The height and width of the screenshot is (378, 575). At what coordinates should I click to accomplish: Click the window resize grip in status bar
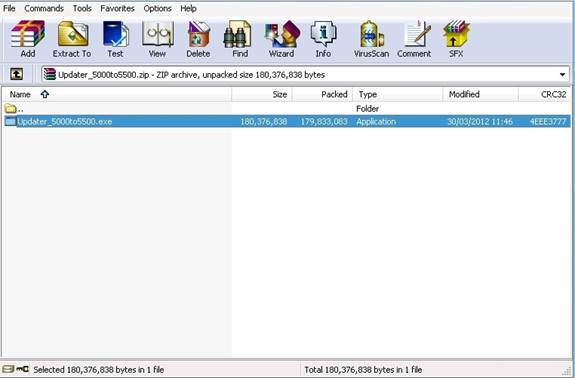pos(567,371)
